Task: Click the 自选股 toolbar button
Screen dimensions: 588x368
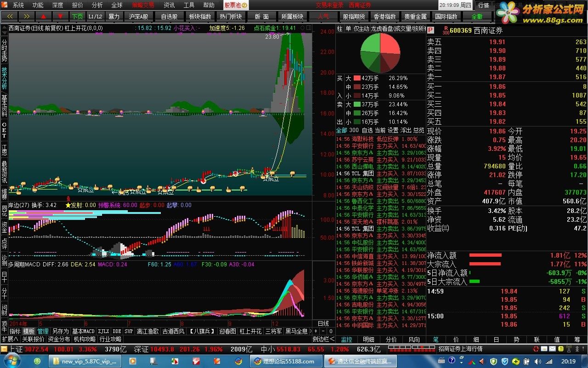Action: point(169,16)
